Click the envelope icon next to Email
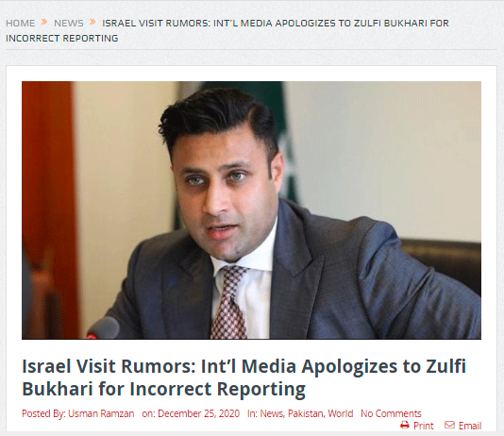The width and height of the screenshot is (504, 436). [449, 425]
